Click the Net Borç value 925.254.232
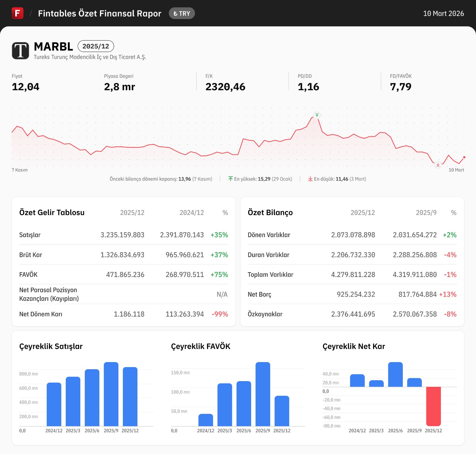Screen dimensions: 476x454 click(x=356, y=294)
